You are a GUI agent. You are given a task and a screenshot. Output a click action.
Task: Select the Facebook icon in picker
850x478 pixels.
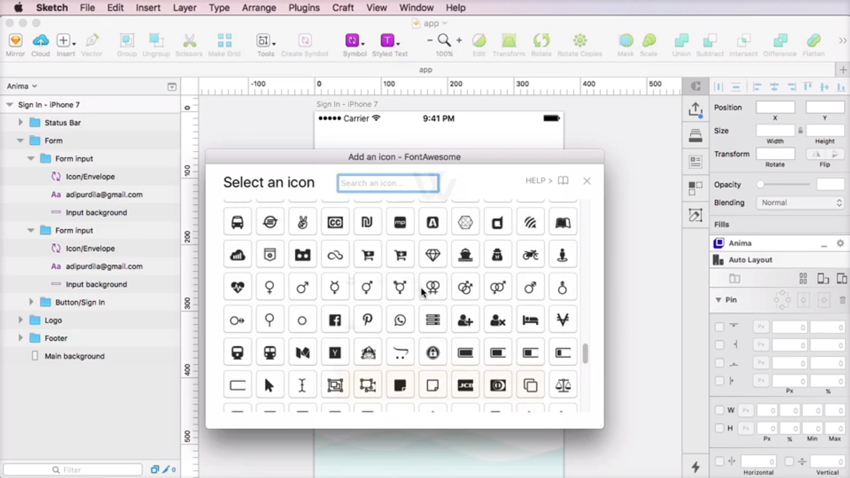click(335, 320)
